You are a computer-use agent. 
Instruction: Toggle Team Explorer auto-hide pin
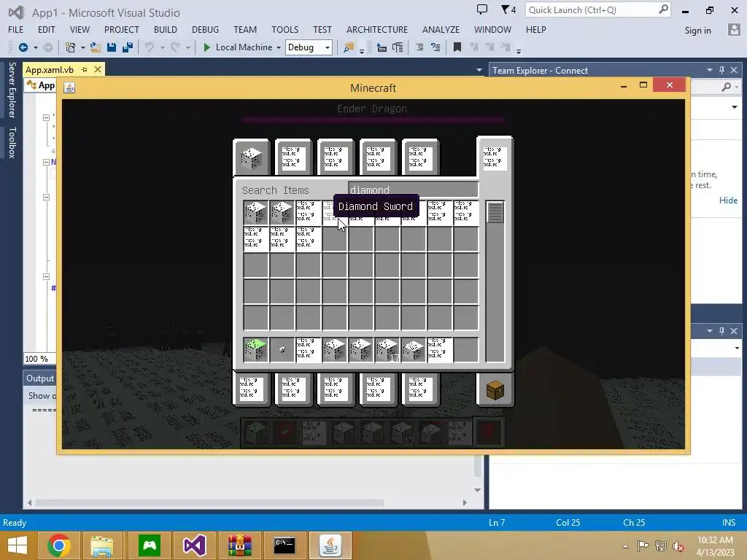(x=721, y=70)
